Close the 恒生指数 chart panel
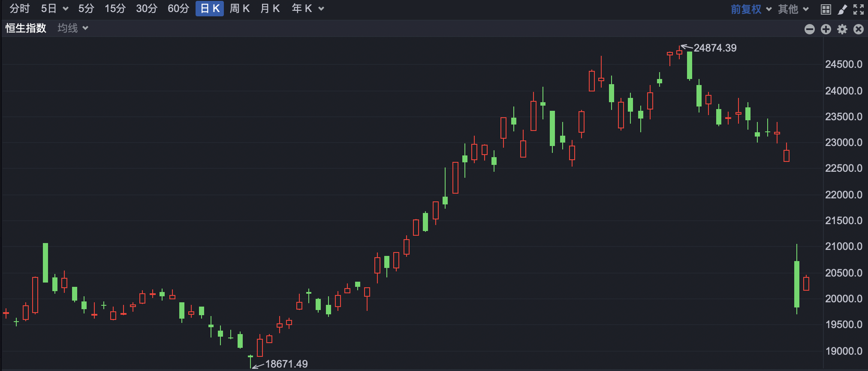868x371 pixels. (859, 29)
